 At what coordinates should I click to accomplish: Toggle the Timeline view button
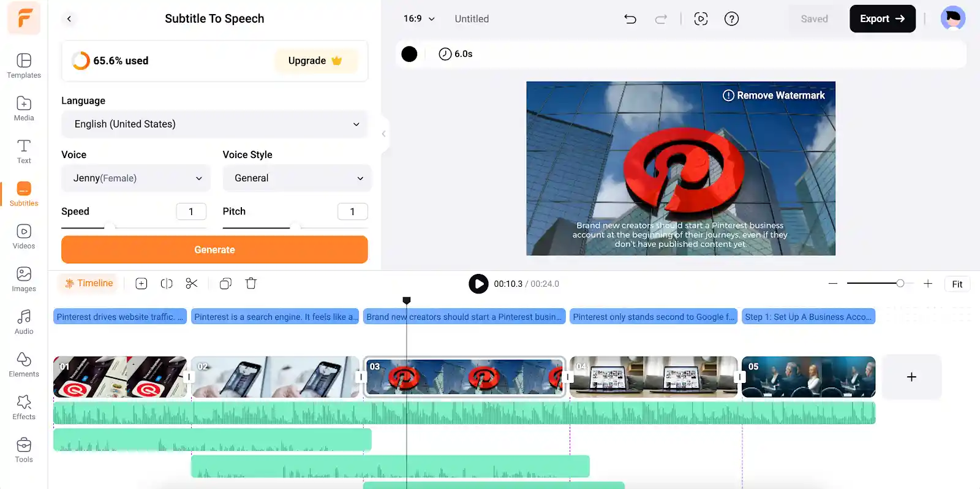pyautogui.click(x=89, y=283)
